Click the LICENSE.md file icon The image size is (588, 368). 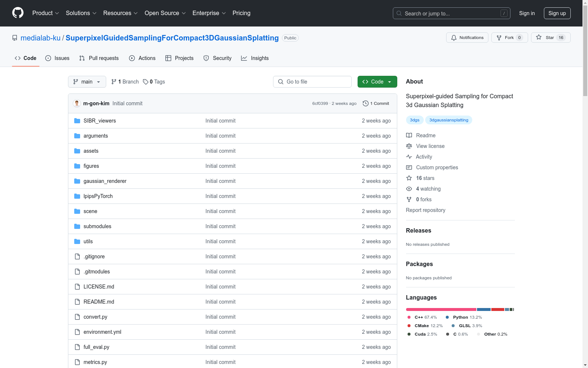click(x=77, y=287)
